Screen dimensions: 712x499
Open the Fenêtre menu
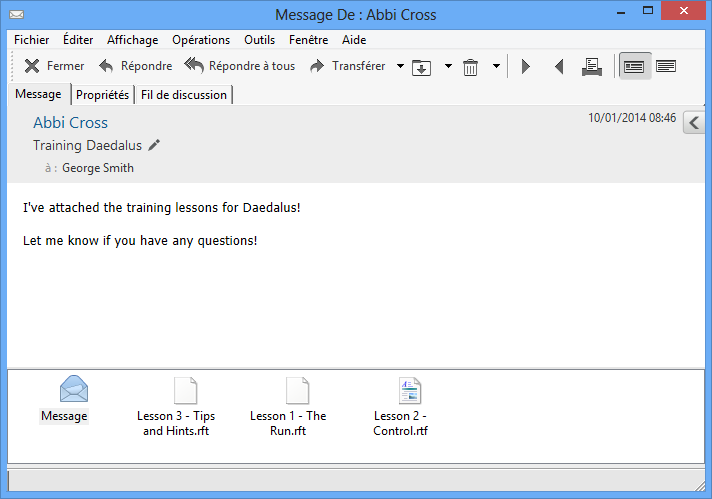point(309,40)
